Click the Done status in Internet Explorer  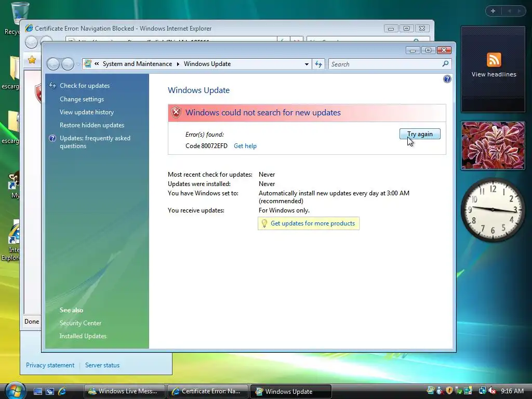[x=32, y=321]
